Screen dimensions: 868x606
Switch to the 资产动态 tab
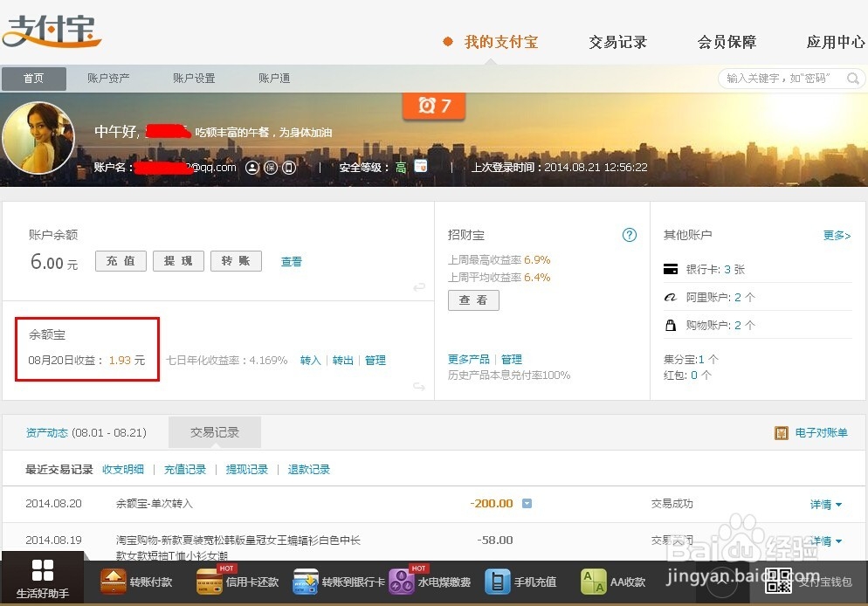(46, 433)
